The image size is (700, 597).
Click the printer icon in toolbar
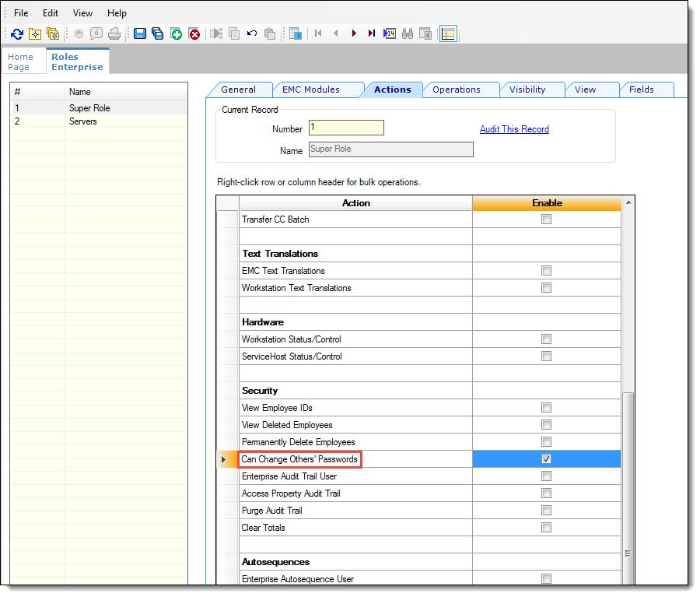point(114,33)
